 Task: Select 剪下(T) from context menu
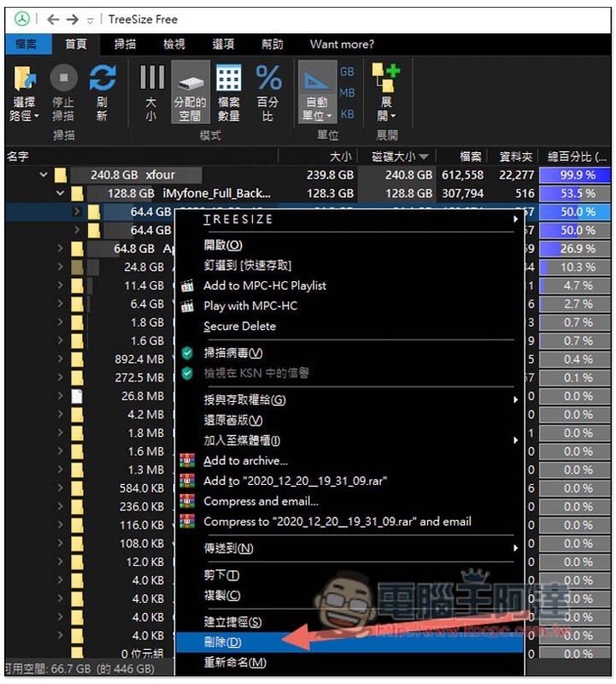click(x=349, y=575)
